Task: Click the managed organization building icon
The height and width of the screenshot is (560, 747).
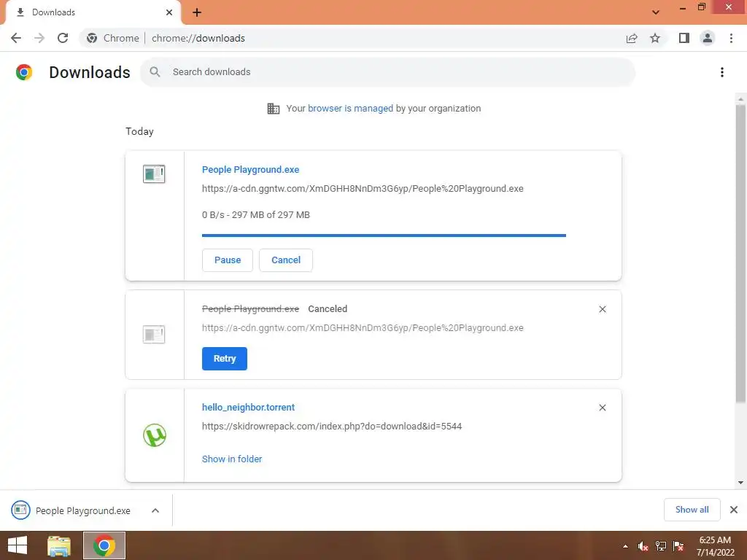Action: click(274, 109)
